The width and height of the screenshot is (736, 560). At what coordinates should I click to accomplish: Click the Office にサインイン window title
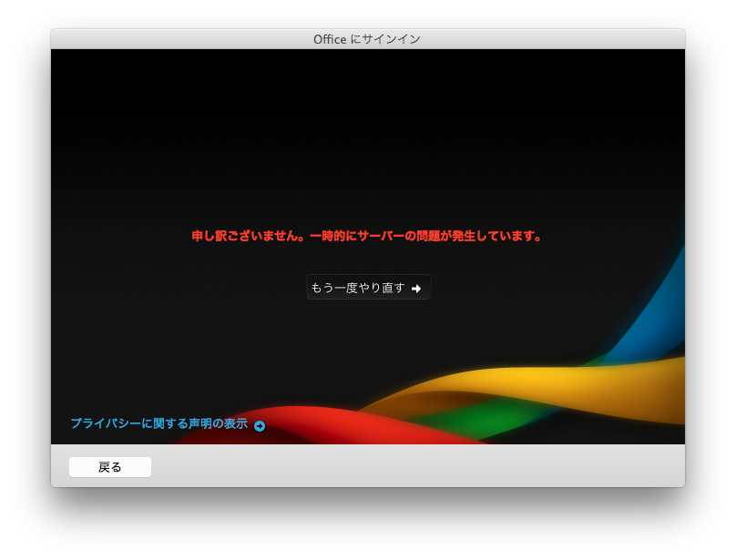click(367, 39)
